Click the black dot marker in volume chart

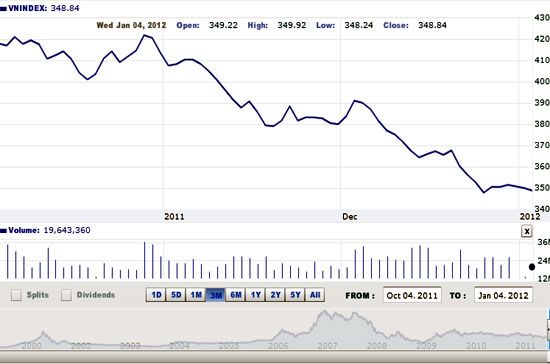pos(532,267)
